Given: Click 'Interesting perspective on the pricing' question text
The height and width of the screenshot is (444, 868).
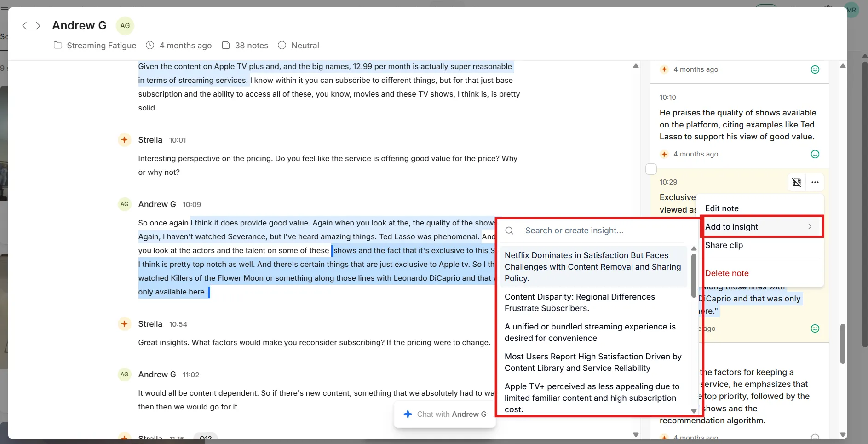Looking at the screenshot, I should (328, 165).
